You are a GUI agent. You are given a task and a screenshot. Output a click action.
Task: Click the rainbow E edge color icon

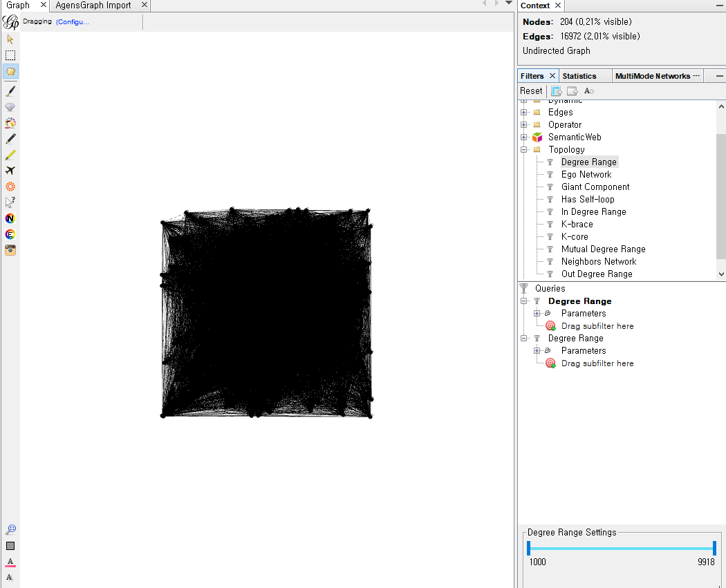tap(10, 234)
